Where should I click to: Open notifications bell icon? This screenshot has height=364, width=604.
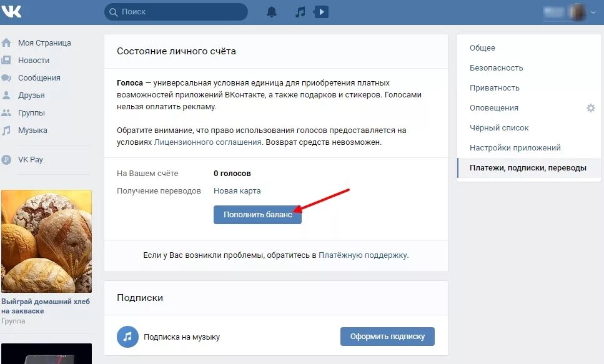[x=272, y=12]
